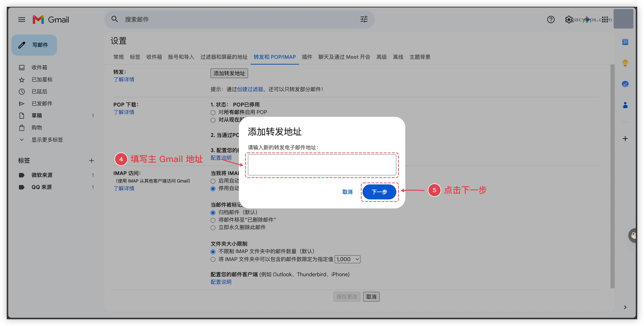Screen dimensions: 644x326
Task: Open the 创建过滤器 link
Action: [x=250, y=89]
